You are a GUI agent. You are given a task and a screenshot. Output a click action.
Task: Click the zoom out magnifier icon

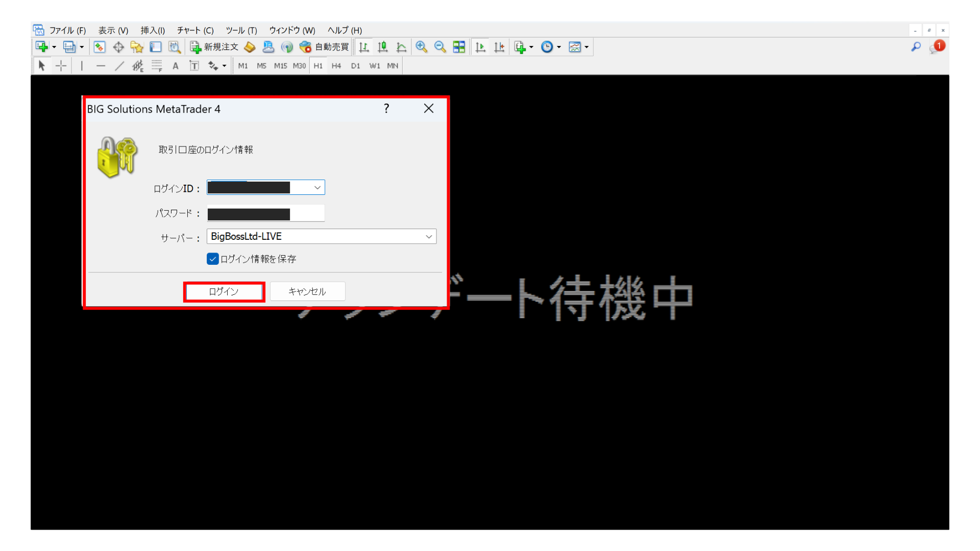439,47
